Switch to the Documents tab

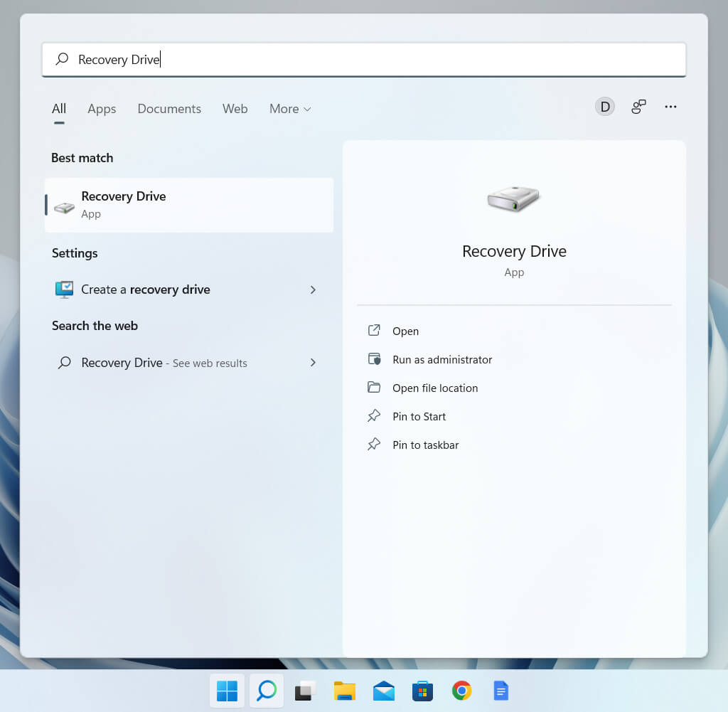tap(169, 109)
